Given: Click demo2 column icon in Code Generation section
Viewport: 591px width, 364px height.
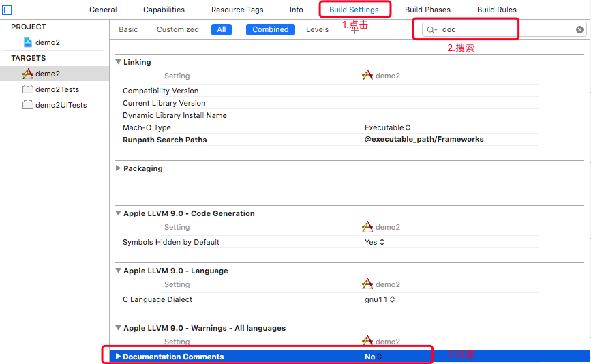Looking at the screenshot, I should pos(367,227).
